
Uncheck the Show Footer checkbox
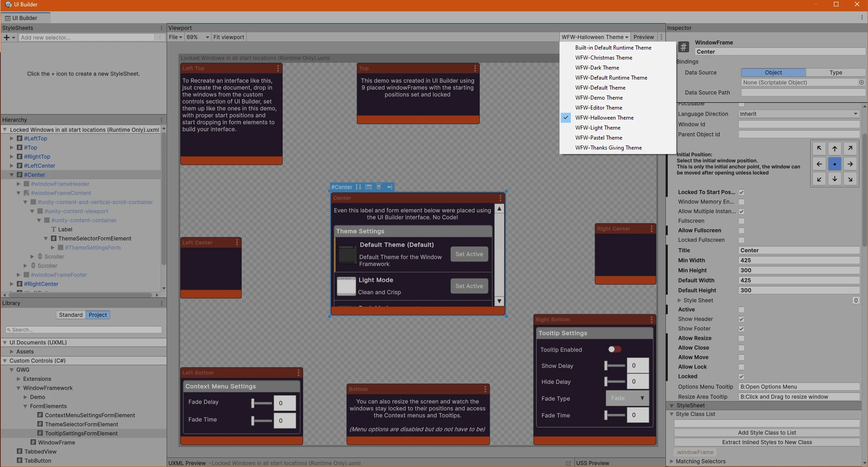[x=741, y=329]
